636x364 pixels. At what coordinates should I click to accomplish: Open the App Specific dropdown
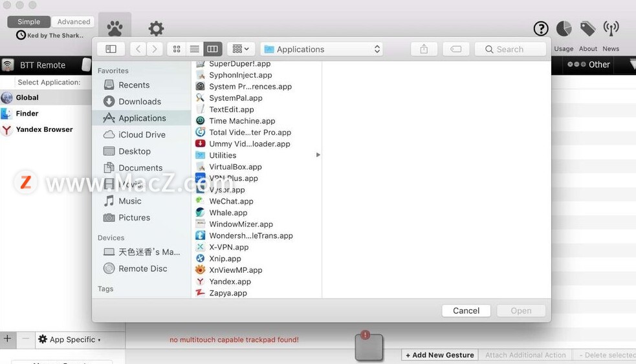tap(69, 339)
